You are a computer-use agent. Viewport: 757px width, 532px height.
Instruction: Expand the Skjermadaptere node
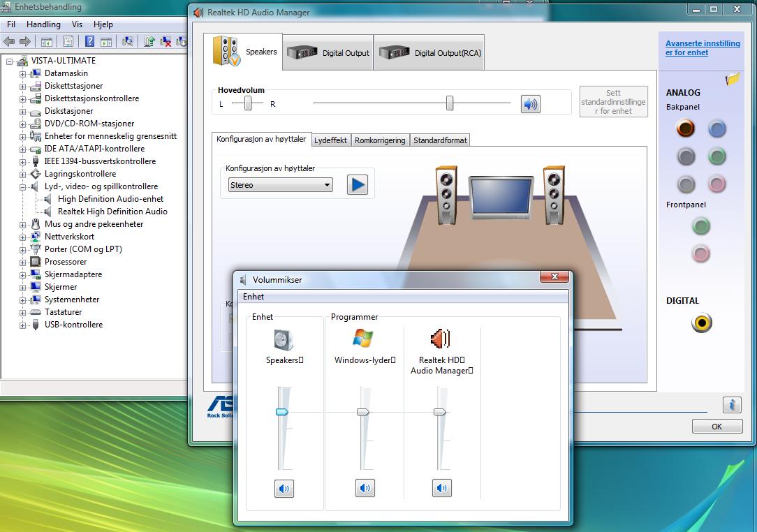click(x=22, y=274)
